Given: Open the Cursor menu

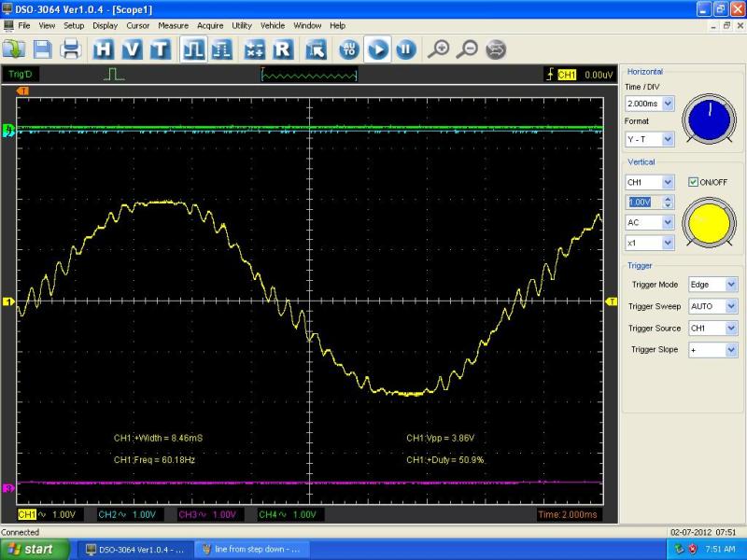Looking at the screenshot, I should (x=137, y=25).
